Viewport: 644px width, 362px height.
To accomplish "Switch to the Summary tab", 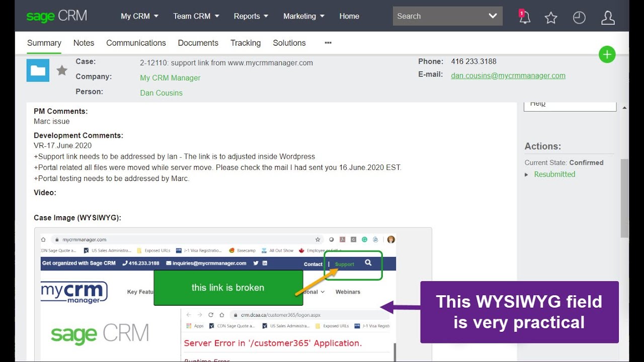I will pyautogui.click(x=44, y=43).
